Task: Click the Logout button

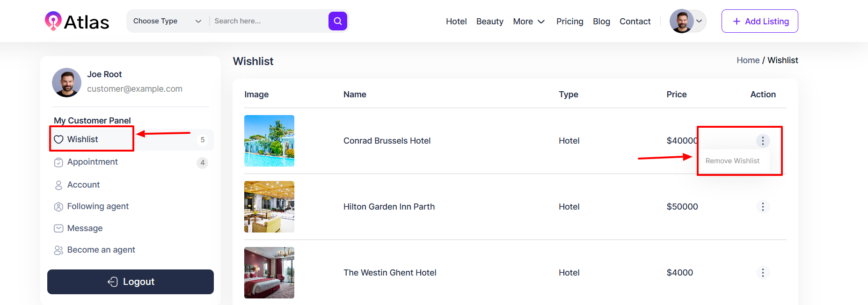Action: pos(131,282)
